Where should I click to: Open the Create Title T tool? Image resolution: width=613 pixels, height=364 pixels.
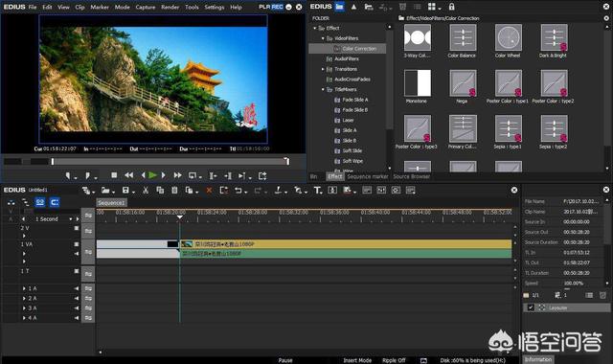(317, 190)
